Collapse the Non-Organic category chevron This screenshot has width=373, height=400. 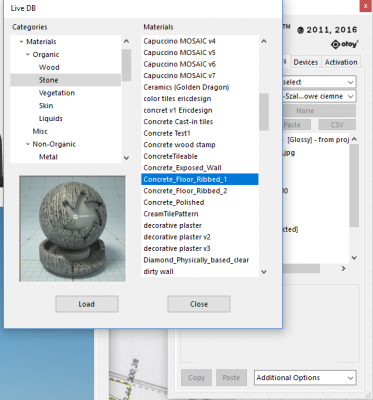tap(28, 144)
